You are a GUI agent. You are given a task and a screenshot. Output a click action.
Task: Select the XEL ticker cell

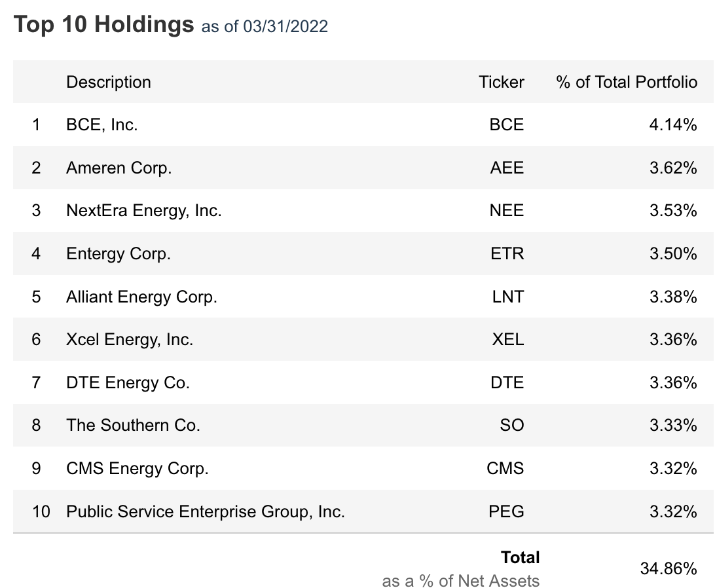coord(507,339)
